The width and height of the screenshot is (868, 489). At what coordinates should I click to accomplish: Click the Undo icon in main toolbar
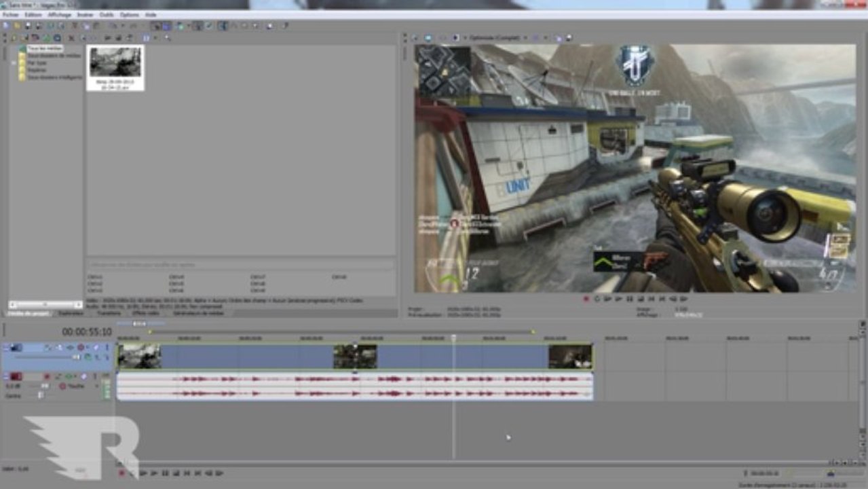[113, 26]
